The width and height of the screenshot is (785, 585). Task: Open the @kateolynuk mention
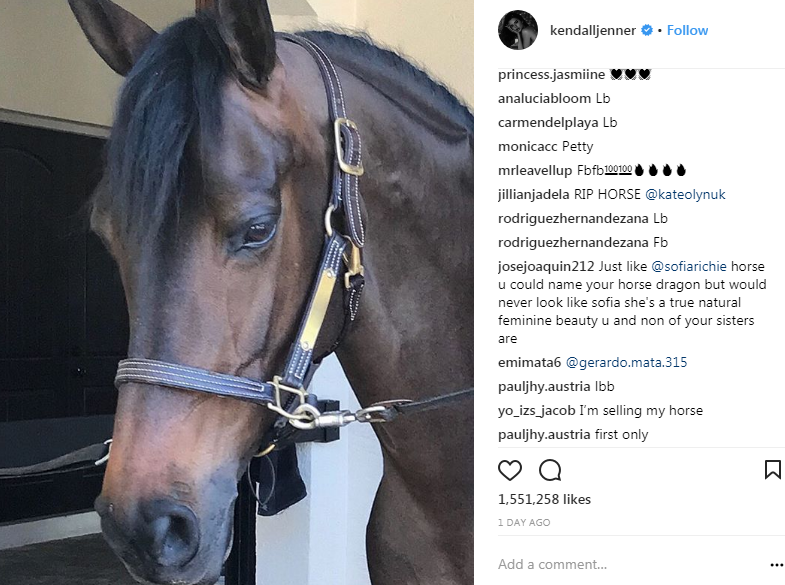coord(685,194)
